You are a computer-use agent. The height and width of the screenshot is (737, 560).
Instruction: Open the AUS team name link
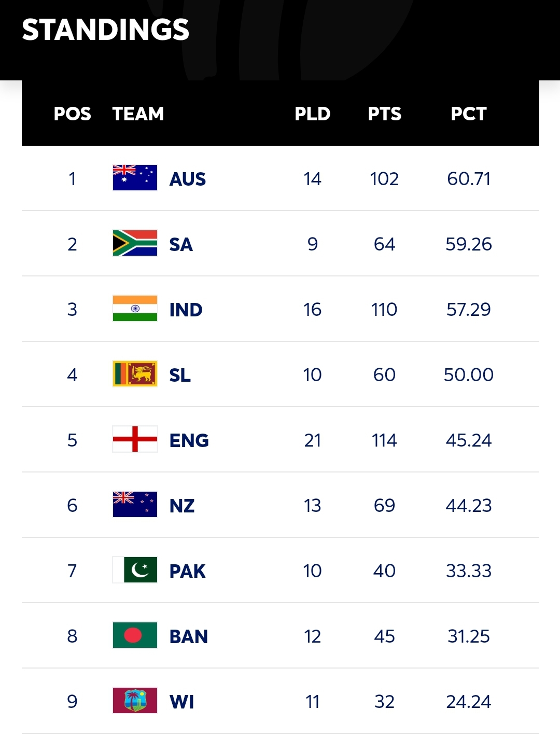188,179
